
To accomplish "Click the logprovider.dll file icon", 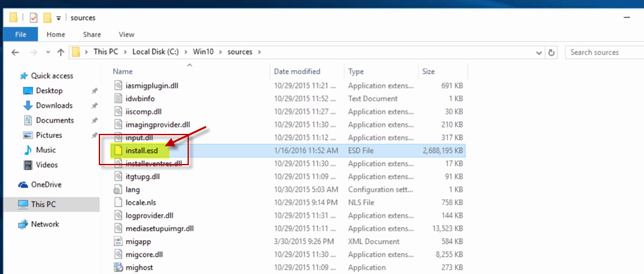I will 118,216.
